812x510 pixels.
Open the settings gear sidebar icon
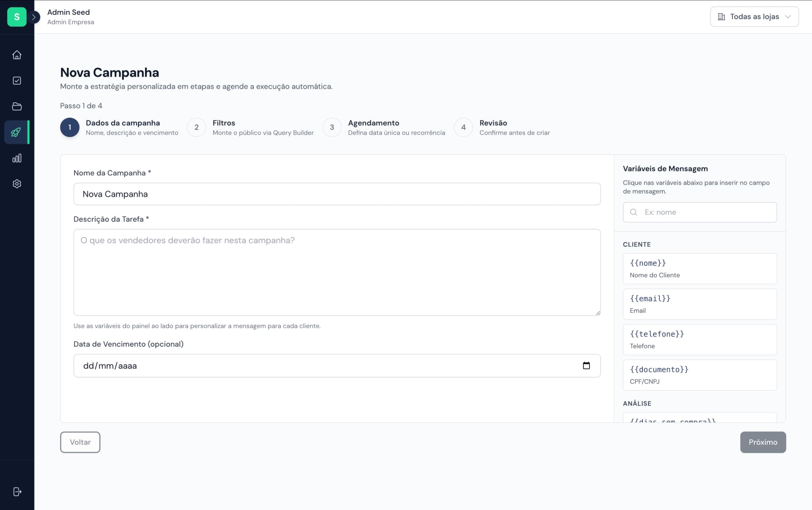[17, 184]
